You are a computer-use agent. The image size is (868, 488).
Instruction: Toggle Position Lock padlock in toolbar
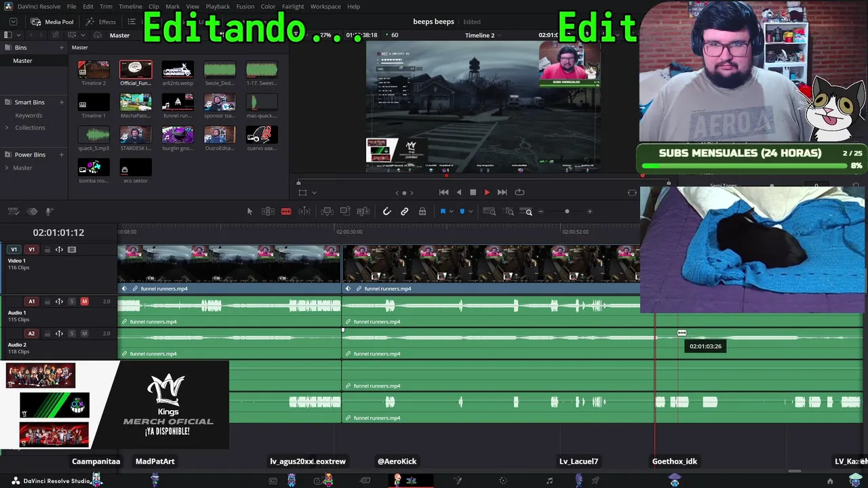pos(422,211)
